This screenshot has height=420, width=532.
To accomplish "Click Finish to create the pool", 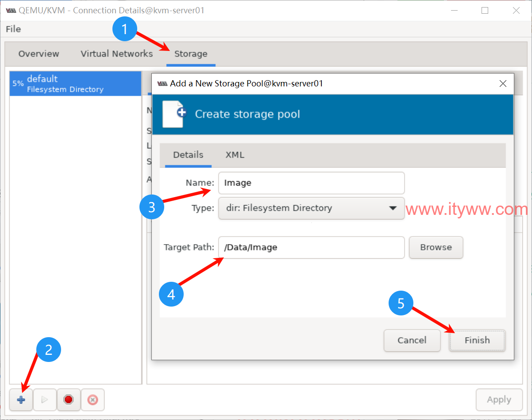I will pyautogui.click(x=477, y=340).
